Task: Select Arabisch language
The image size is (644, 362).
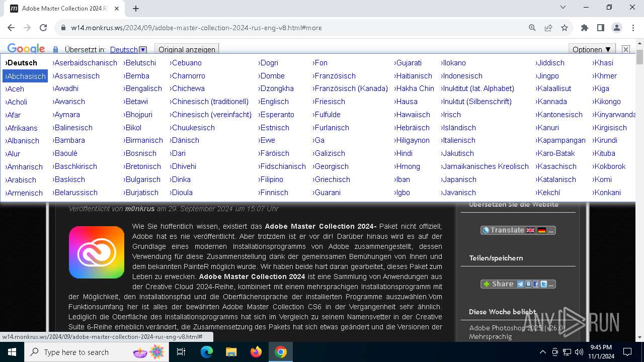Action: point(21,180)
